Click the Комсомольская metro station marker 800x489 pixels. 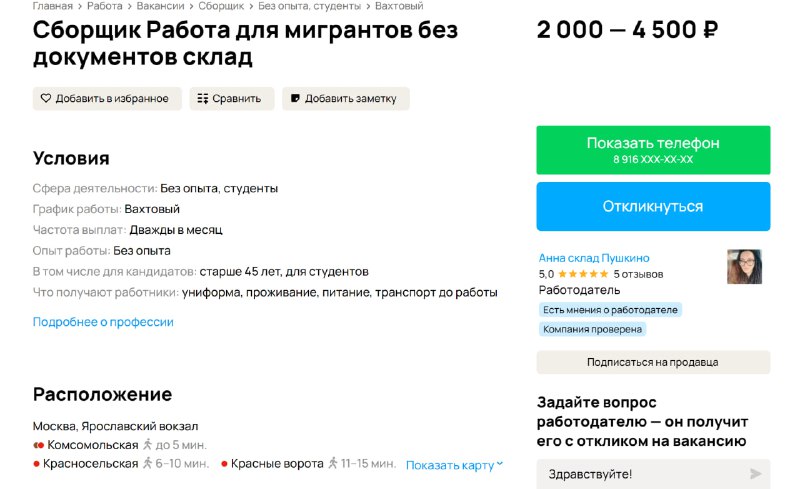[38, 445]
